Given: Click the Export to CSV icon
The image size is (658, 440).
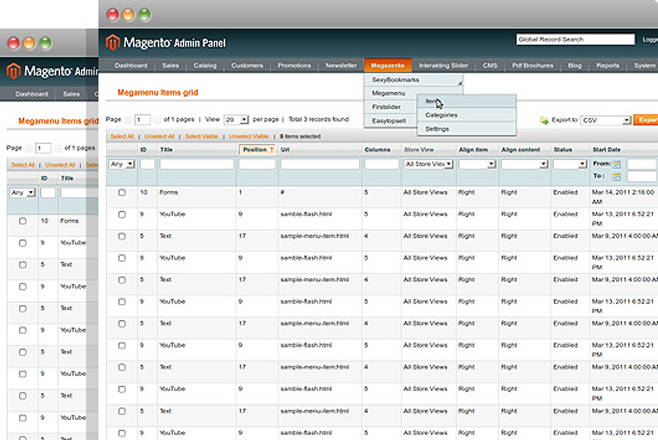Looking at the screenshot, I should (x=543, y=120).
